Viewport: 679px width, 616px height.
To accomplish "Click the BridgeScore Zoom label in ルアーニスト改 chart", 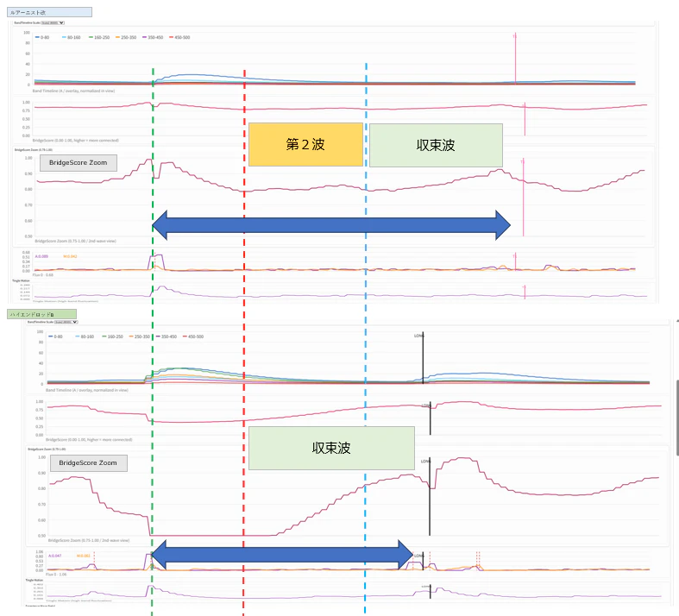I will point(79,163).
